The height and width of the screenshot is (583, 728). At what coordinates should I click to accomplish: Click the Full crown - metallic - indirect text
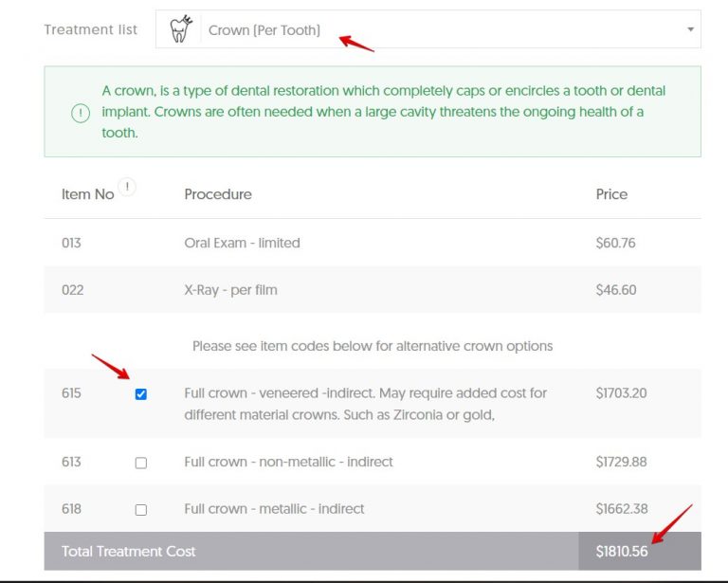(274, 509)
